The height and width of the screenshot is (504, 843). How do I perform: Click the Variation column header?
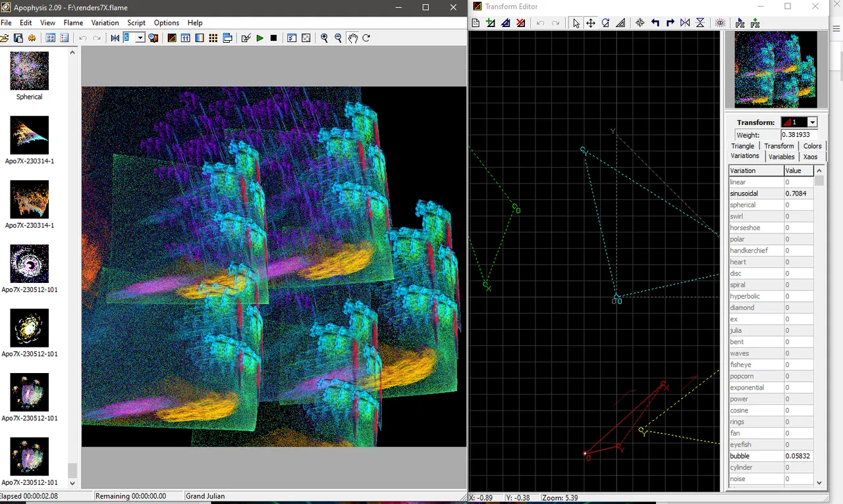(756, 170)
